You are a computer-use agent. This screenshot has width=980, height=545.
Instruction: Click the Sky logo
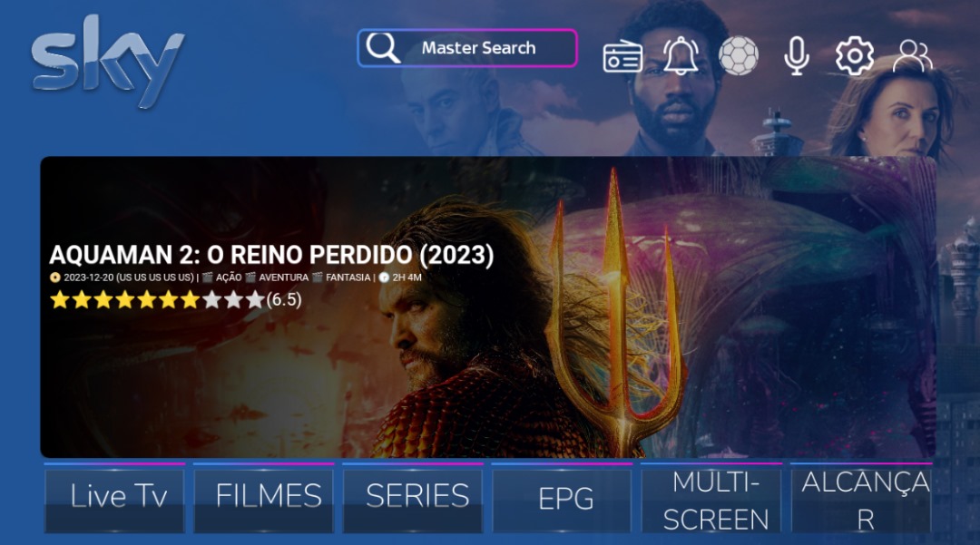[107, 61]
